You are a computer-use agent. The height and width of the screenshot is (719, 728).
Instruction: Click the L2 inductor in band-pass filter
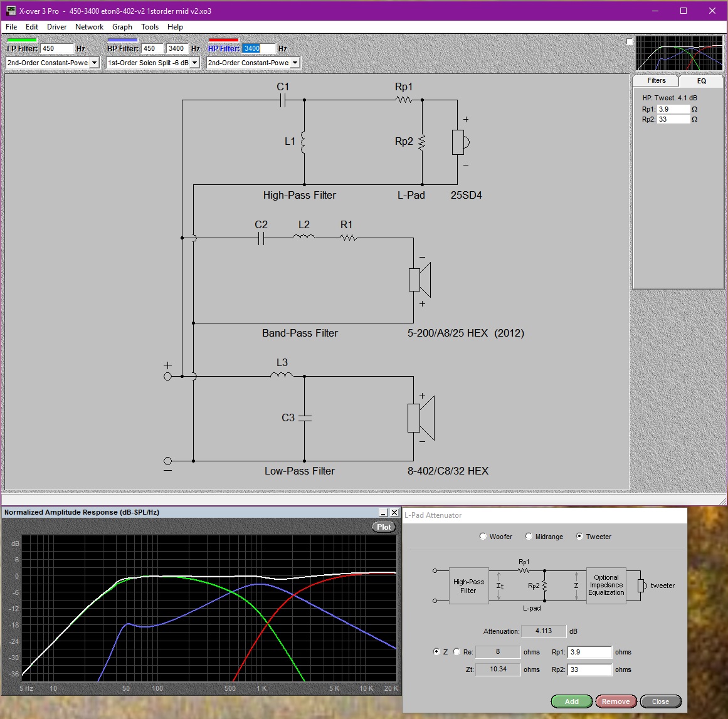pos(303,237)
